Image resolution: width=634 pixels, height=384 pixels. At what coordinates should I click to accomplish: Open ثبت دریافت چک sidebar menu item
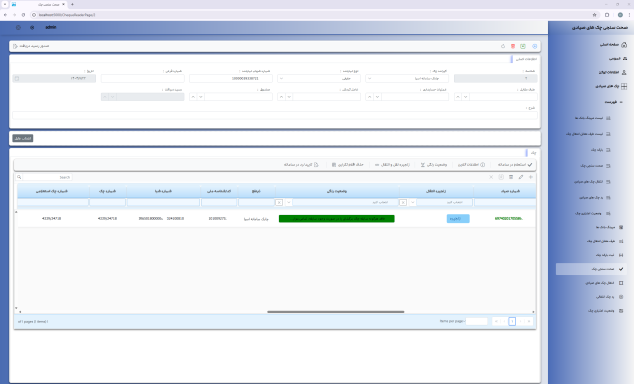[x=609, y=255]
